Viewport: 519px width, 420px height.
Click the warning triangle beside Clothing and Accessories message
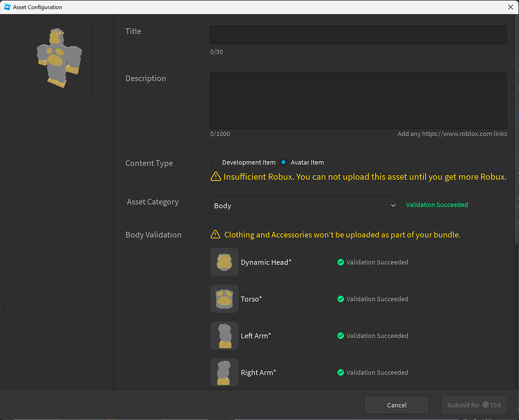pos(216,235)
